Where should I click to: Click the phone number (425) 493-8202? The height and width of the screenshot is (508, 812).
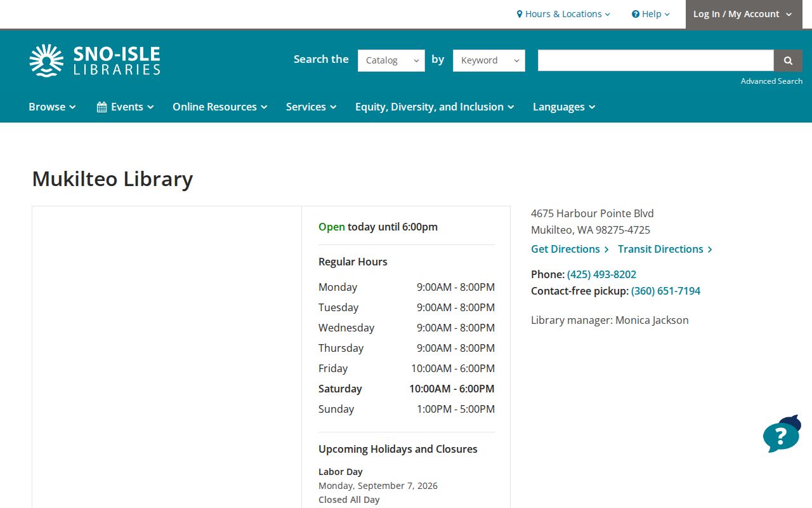(x=601, y=274)
